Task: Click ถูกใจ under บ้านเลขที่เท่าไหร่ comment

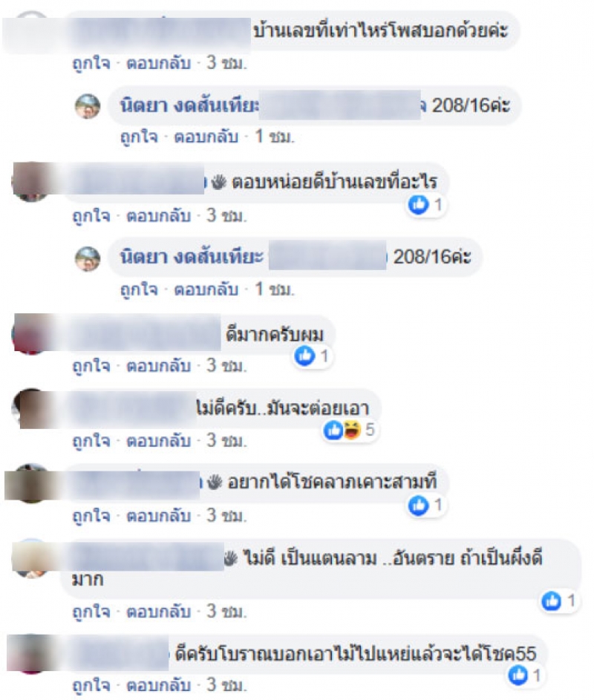Action: point(91,63)
